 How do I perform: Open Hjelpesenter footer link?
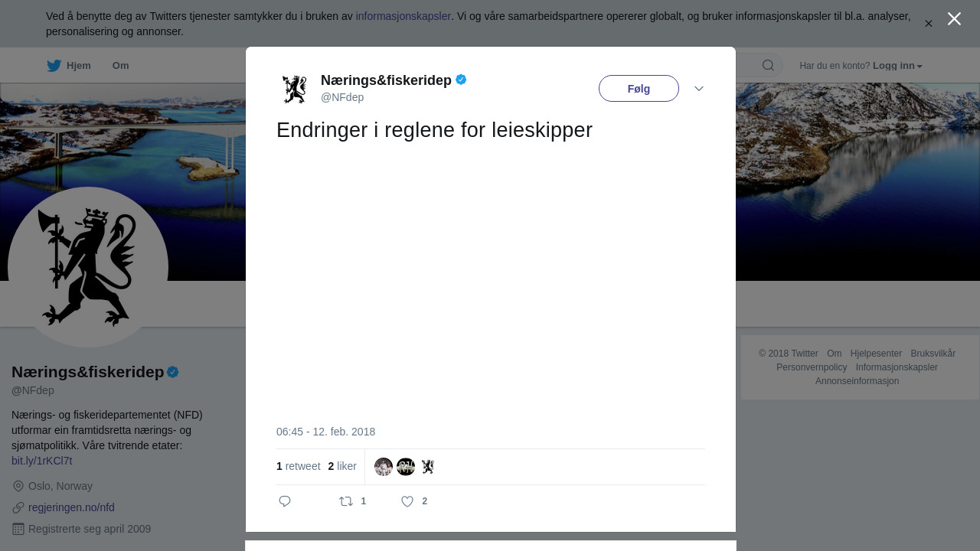click(876, 354)
